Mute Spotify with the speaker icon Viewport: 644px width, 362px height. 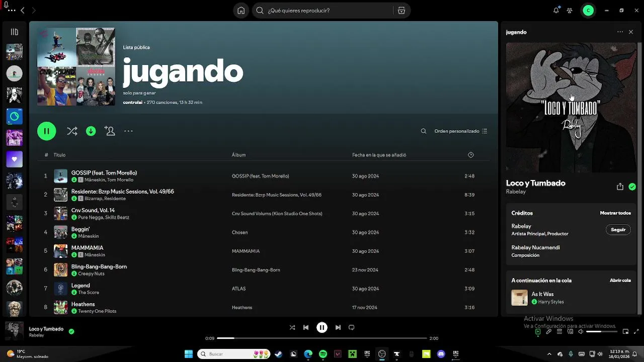pos(581,332)
